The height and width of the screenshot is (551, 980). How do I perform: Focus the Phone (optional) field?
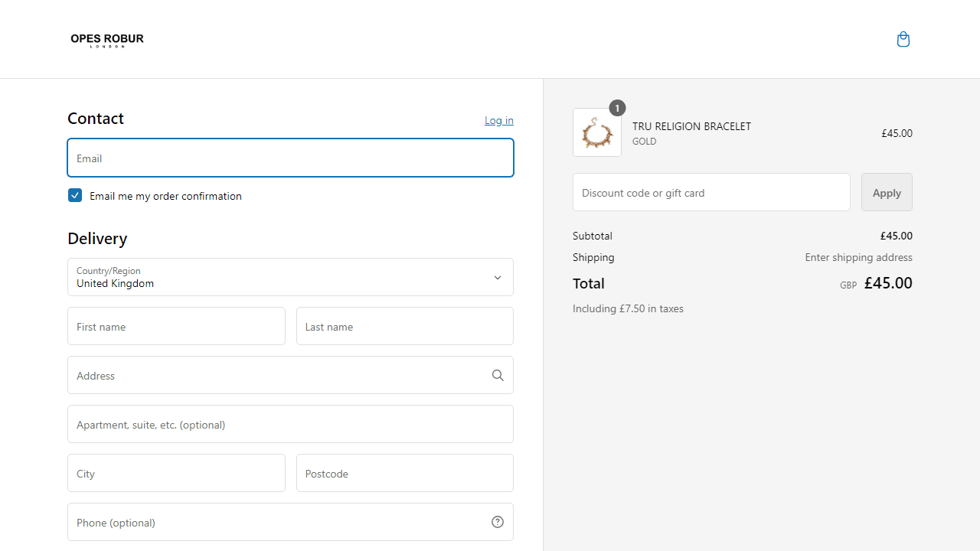click(x=290, y=522)
